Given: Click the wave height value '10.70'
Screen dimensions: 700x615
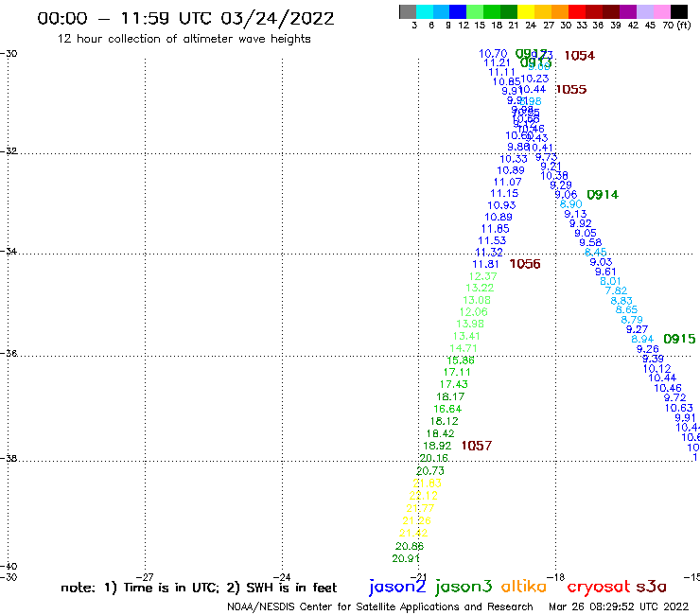Looking at the screenshot, I should tap(493, 54).
